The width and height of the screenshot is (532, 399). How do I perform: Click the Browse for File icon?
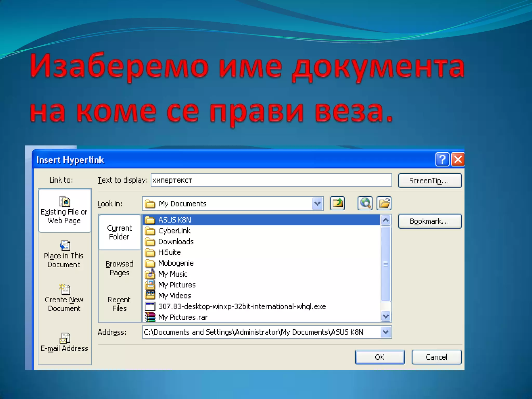pyautogui.click(x=384, y=203)
